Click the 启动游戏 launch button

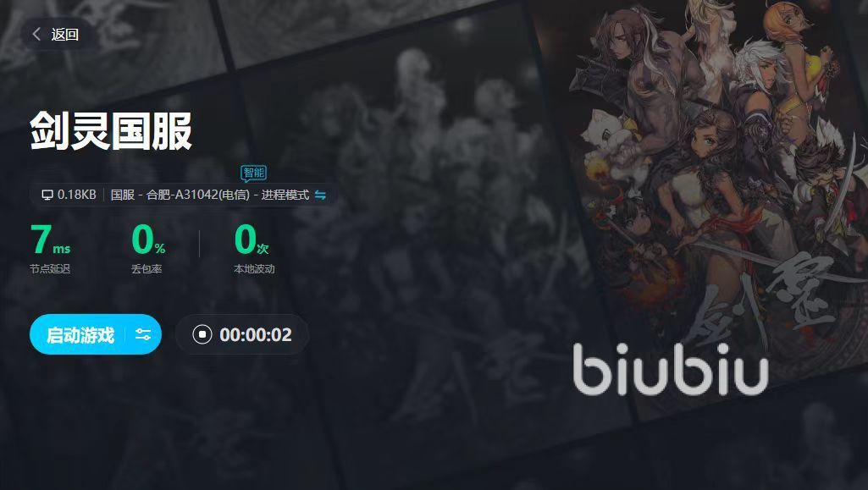(80, 334)
